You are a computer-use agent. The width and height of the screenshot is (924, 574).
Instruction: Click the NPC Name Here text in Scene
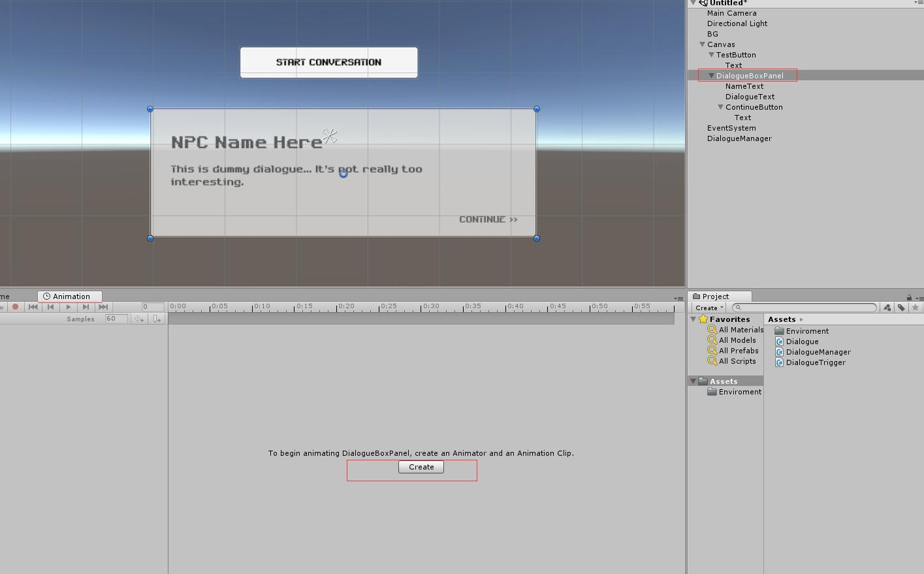(x=247, y=142)
